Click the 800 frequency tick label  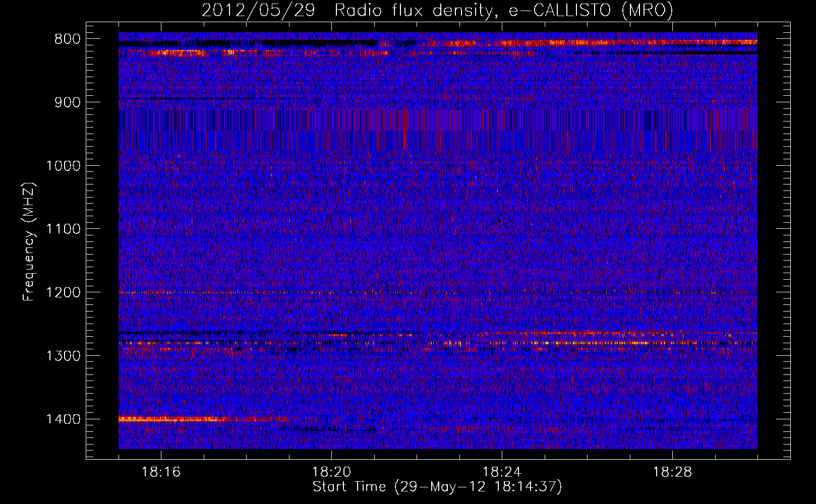pyautogui.click(x=67, y=39)
